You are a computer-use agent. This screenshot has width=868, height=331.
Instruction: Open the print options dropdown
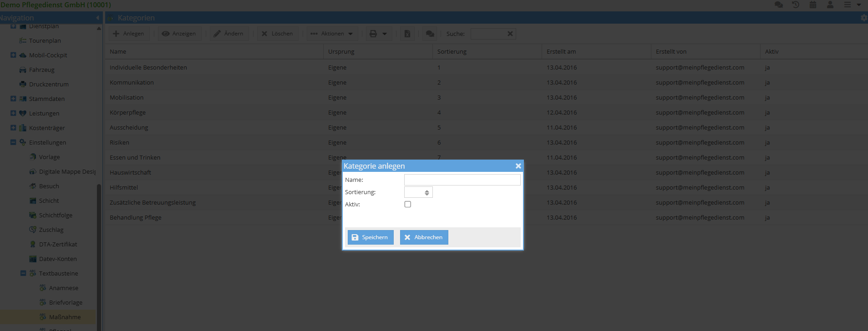click(x=378, y=34)
